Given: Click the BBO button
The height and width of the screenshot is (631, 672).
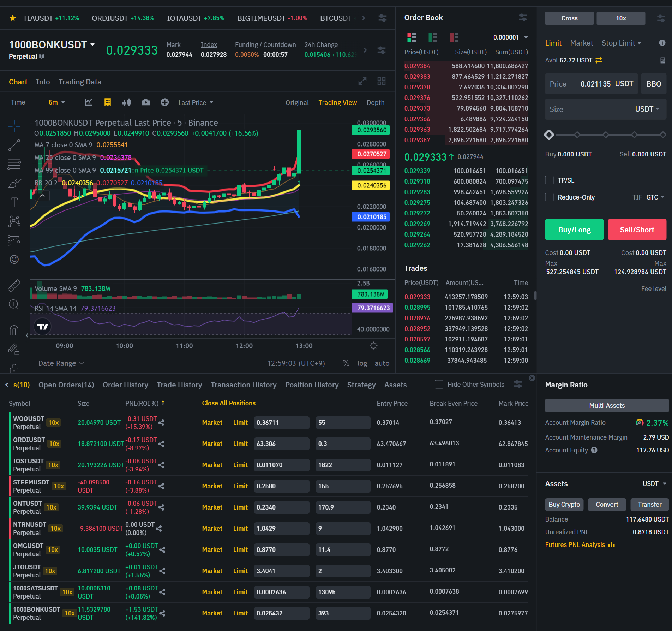Looking at the screenshot, I should click(x=654, y=84).
